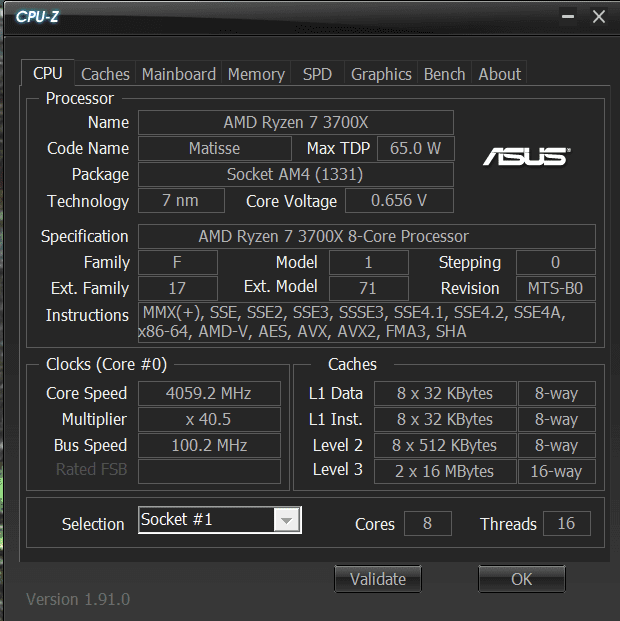Click Level 2 size 8 x 512 KBytes
The height and width of the screenshot is (621, 620).
[445, 445]
